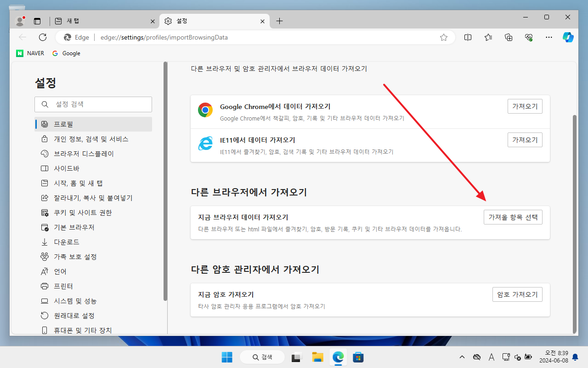The width and height of the screenshot is (588, 368).
Task: Open the tab actions menu icon
Action: point(37,21)
